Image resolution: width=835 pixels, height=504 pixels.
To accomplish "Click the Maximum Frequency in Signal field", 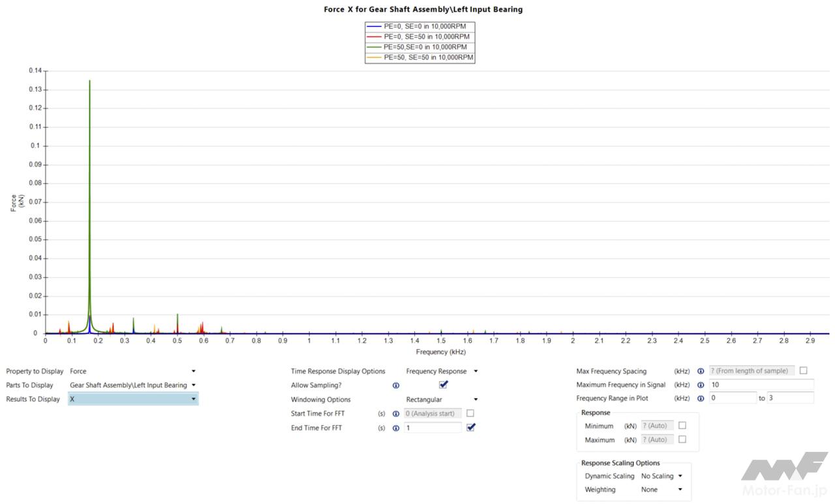I will click(x=761, y=385).
